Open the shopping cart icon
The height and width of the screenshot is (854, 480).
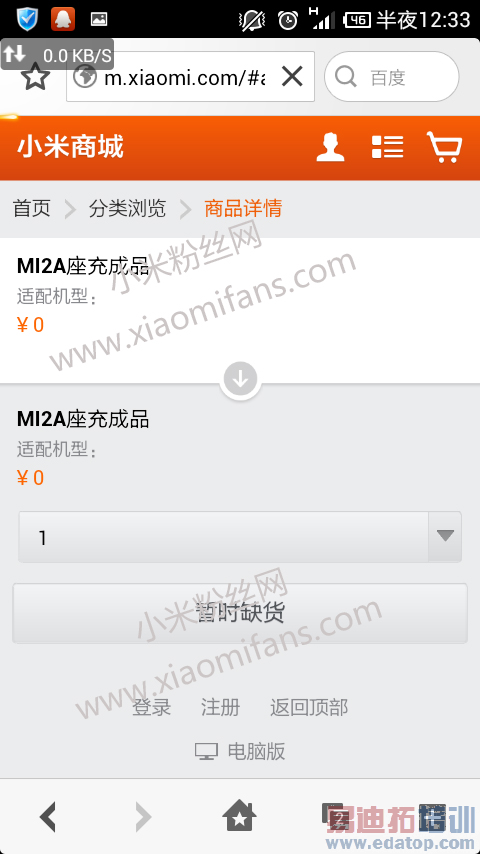[445, 147]
